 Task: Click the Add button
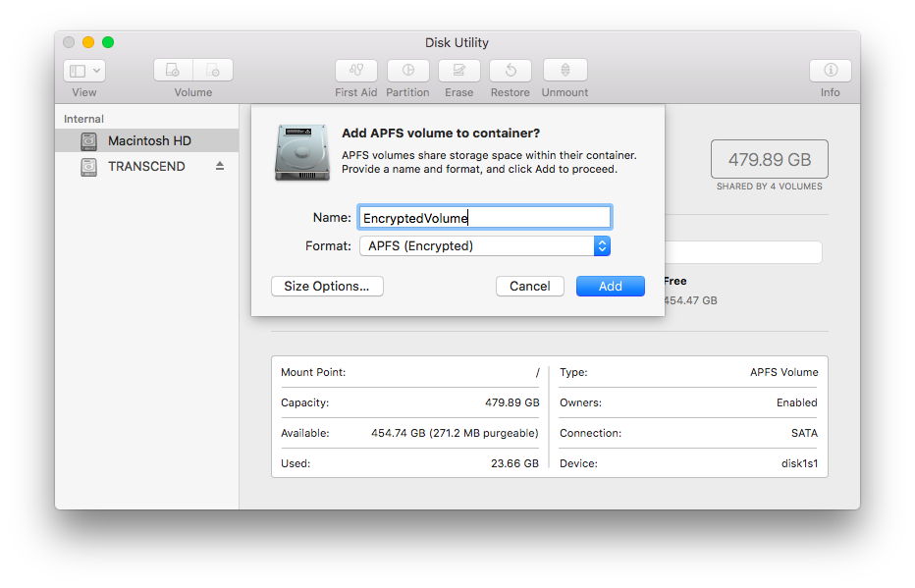610,286
